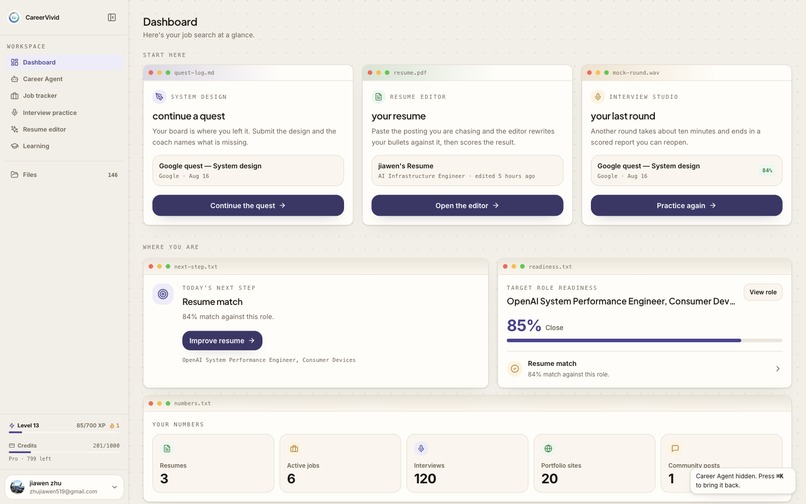Click the Interview Studio microphone icon
The height and width of the screenshot is (504, 806).
pos(597,97)
